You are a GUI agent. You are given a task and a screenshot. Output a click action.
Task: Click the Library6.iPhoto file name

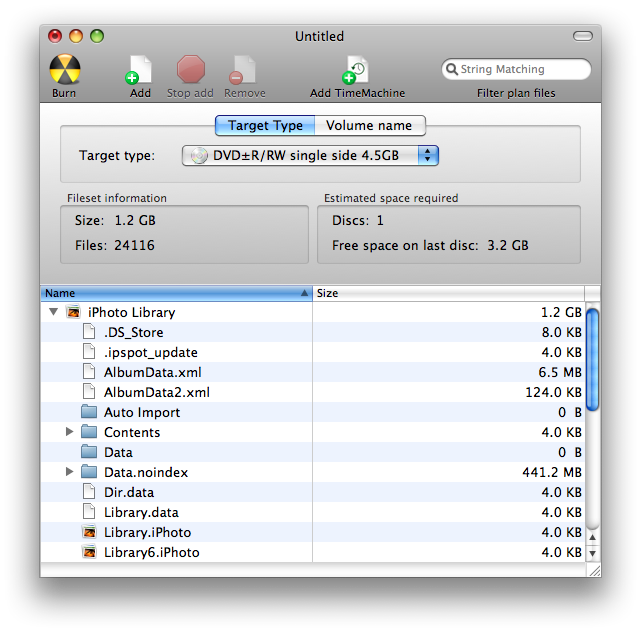[152, 552]
